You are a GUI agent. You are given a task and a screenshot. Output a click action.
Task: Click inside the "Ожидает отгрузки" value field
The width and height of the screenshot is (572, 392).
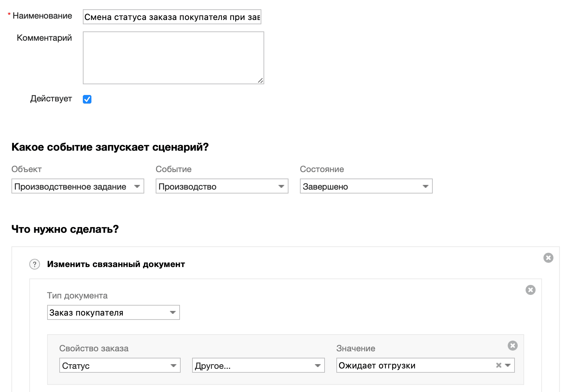click(411, 365)
